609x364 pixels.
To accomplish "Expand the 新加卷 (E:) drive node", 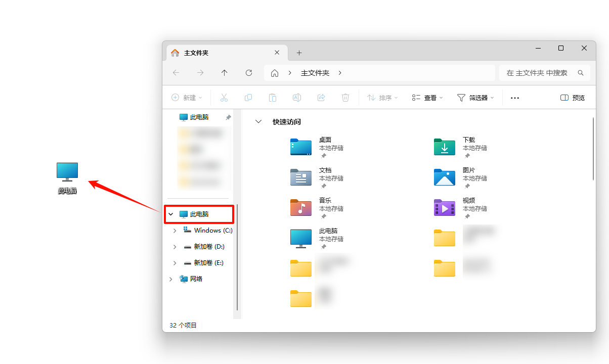I will (175, 263).
